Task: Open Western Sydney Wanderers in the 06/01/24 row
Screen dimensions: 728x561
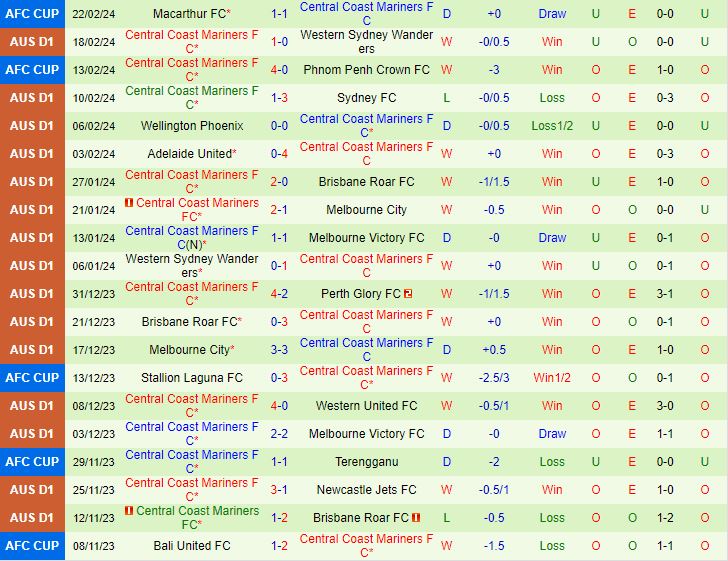Action: 192,266
